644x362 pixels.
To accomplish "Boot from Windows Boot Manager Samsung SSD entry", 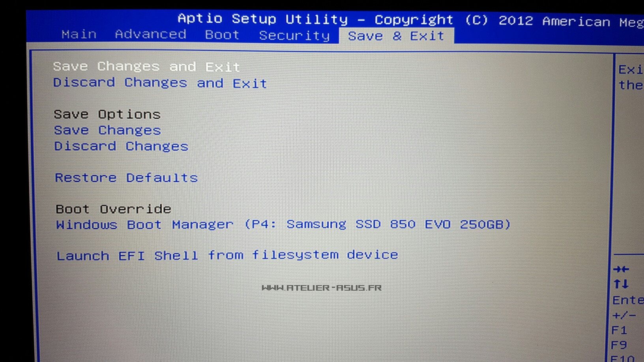I will click(283, 224).
